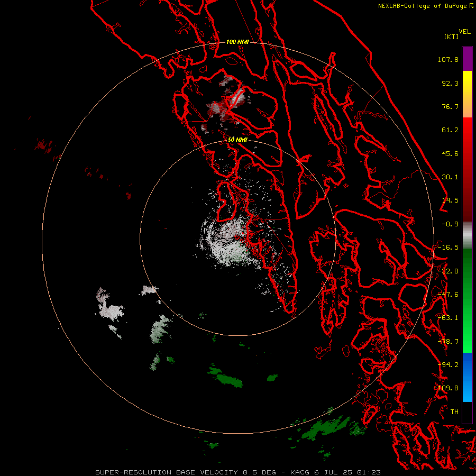
Task: Pick the yellow-orange segment of the color bar
Action: point(467,94)
